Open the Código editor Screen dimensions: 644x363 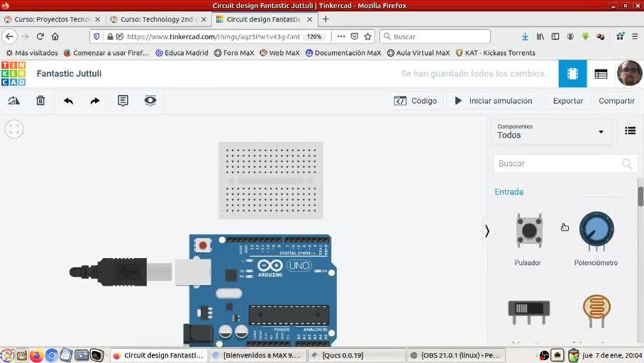coord(416,101)
